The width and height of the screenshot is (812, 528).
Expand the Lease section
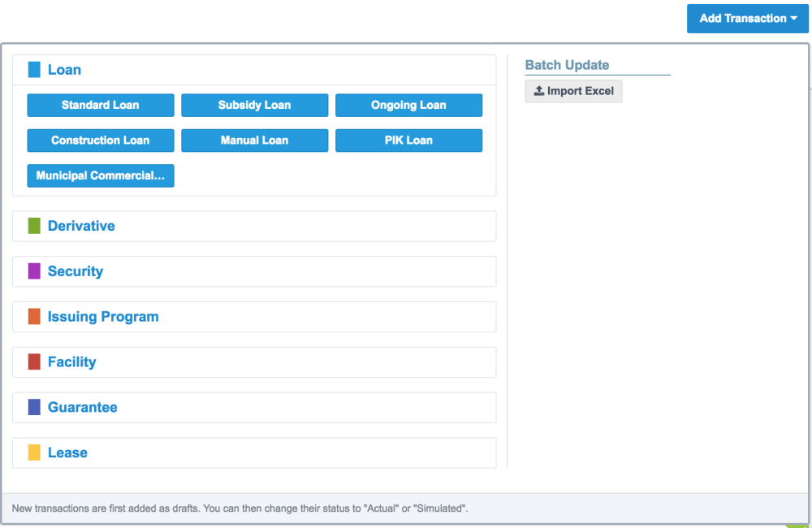pyautogui.click(x=254, y=453)
